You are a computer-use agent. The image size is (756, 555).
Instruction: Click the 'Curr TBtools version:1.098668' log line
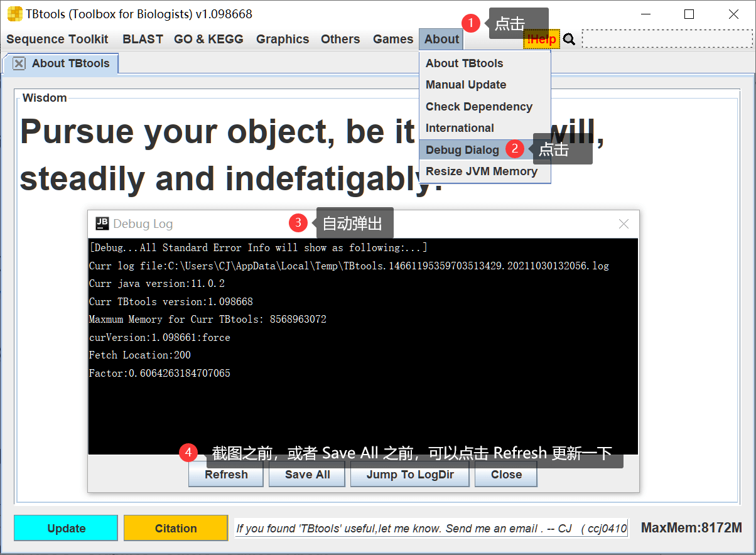tap(171, 301)
